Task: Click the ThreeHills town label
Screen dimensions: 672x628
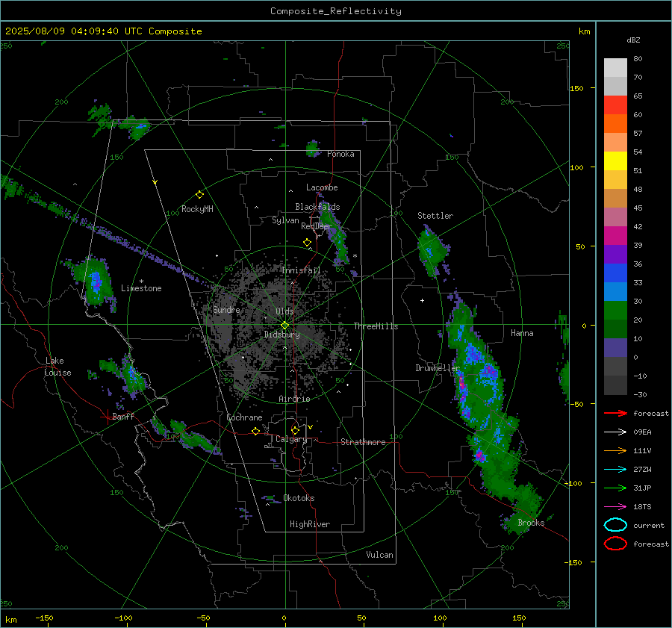Action: pyautogui.click(x=376, y=326)
